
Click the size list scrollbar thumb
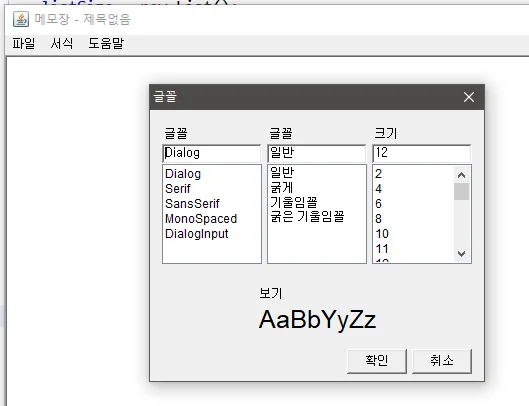pos(461,191)
